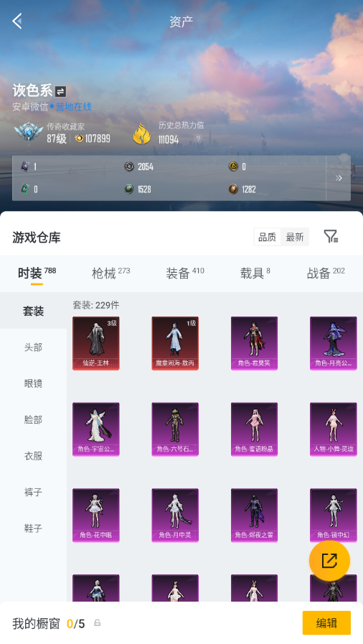The width and height of the screenshot is (363, 644).
Task: Tap the flame heat value icon
Action: [142, 134]
